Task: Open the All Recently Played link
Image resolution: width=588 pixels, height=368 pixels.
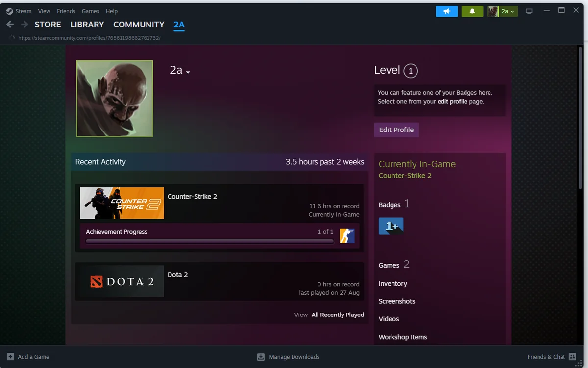Action: click(x=338, y=315)
